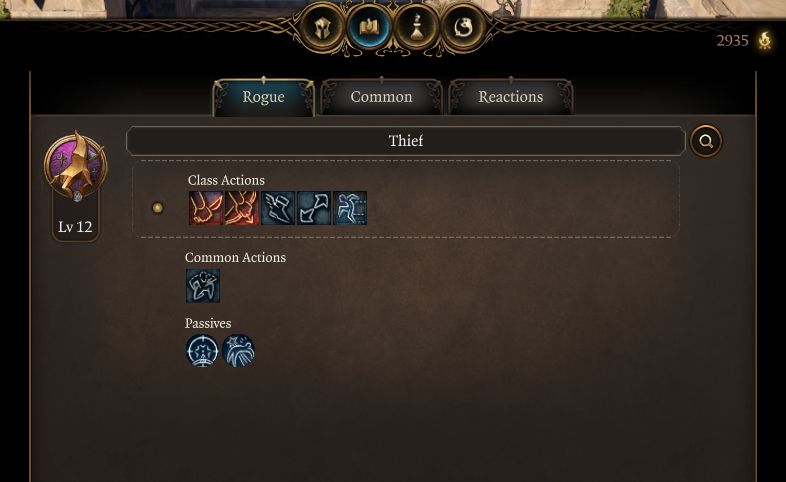Inspect the second passive with star

(238, 351)
